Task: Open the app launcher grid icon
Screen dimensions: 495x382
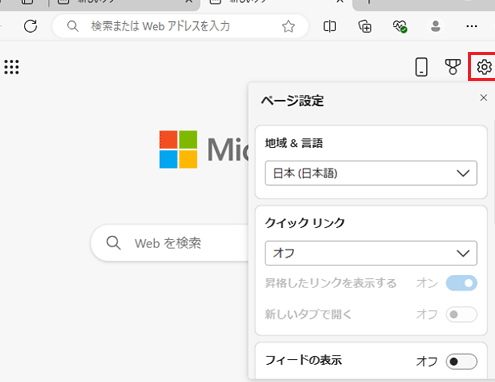Action: (12, 67)
